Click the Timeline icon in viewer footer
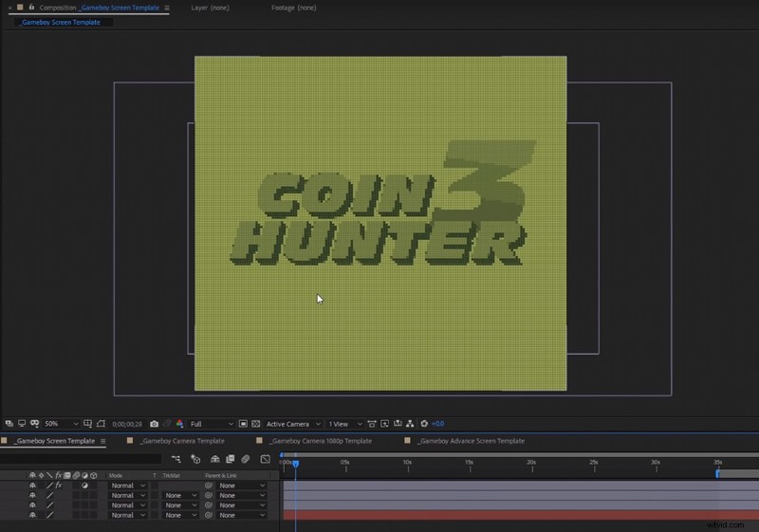Image resolution: width=759 pixels, height=532 pixels. click(398, 424)
